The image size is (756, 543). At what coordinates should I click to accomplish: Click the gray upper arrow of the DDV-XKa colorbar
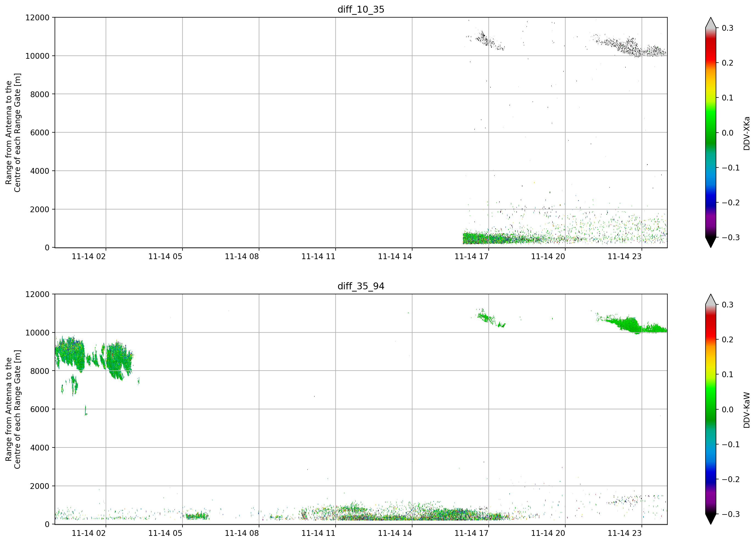711,23
